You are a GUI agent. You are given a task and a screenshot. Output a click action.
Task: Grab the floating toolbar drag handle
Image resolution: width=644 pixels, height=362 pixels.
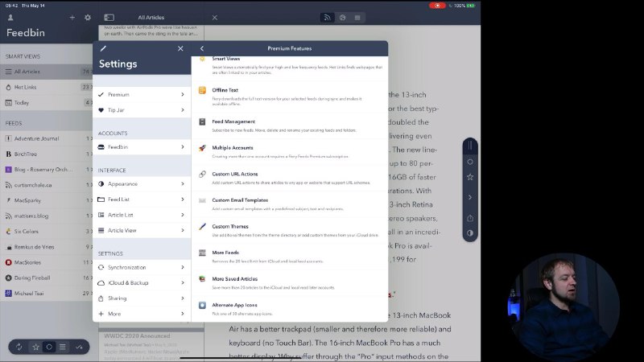[470, 146]
